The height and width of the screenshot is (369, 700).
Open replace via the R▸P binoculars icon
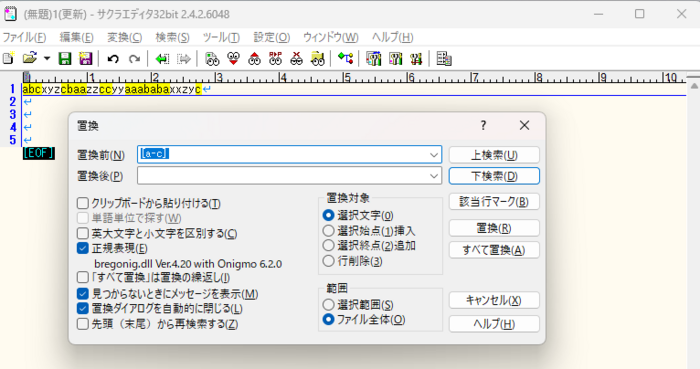[275, 58]
